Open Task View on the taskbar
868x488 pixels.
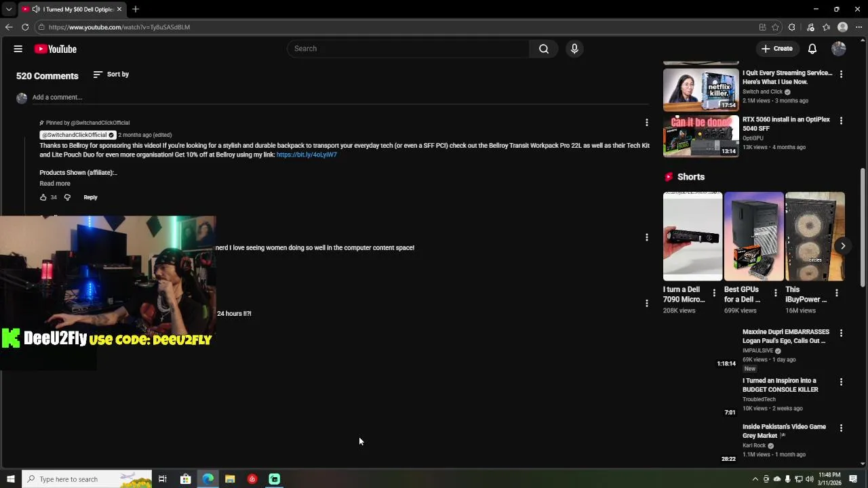[x=163, y=479]
